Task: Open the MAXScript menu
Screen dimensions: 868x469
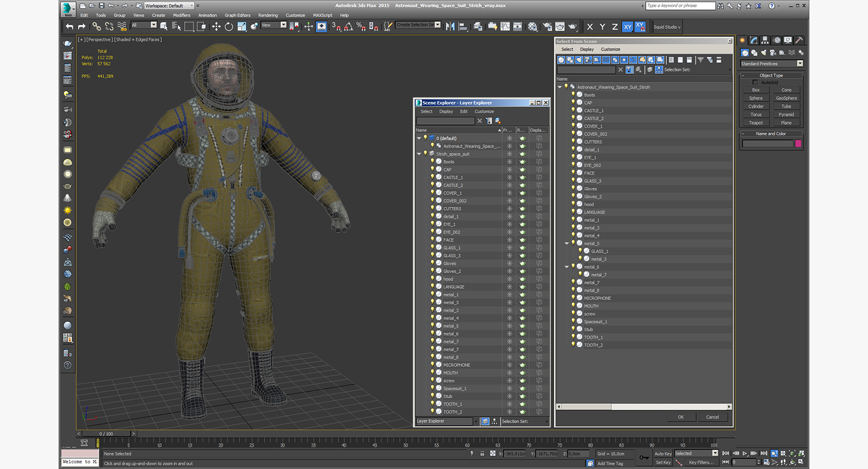Action: click(x=323, y=15)
